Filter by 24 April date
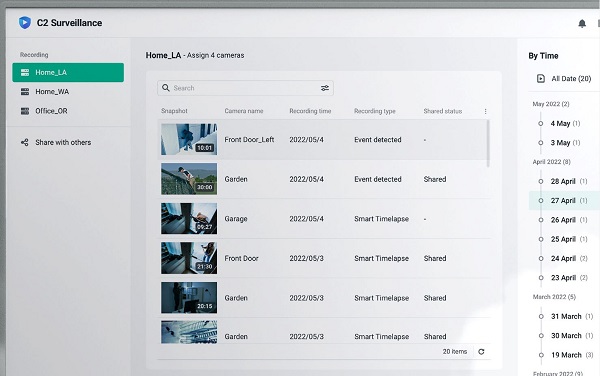This screenshot has width=600, height=376. pyautogui.click(x=569, y=259)
